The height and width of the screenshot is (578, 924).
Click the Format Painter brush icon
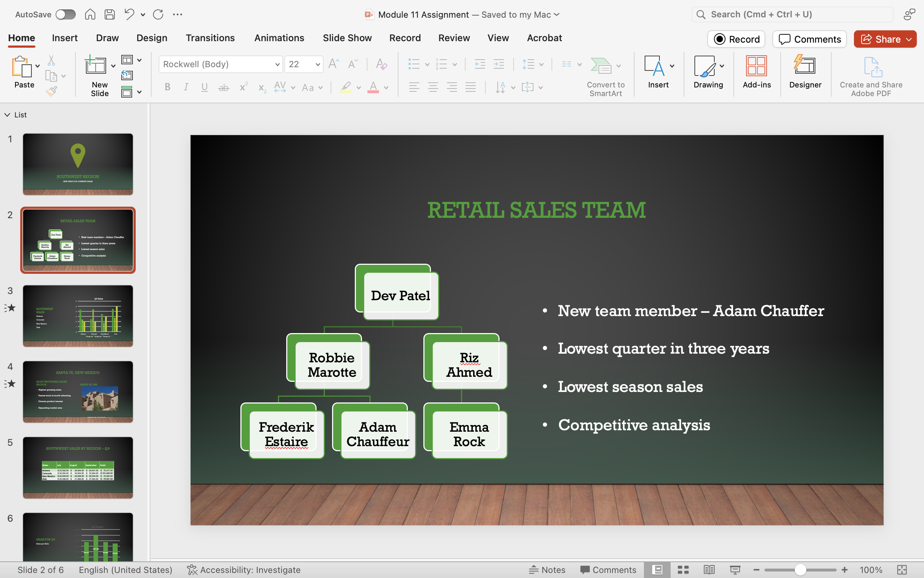(x=51, y=91)
